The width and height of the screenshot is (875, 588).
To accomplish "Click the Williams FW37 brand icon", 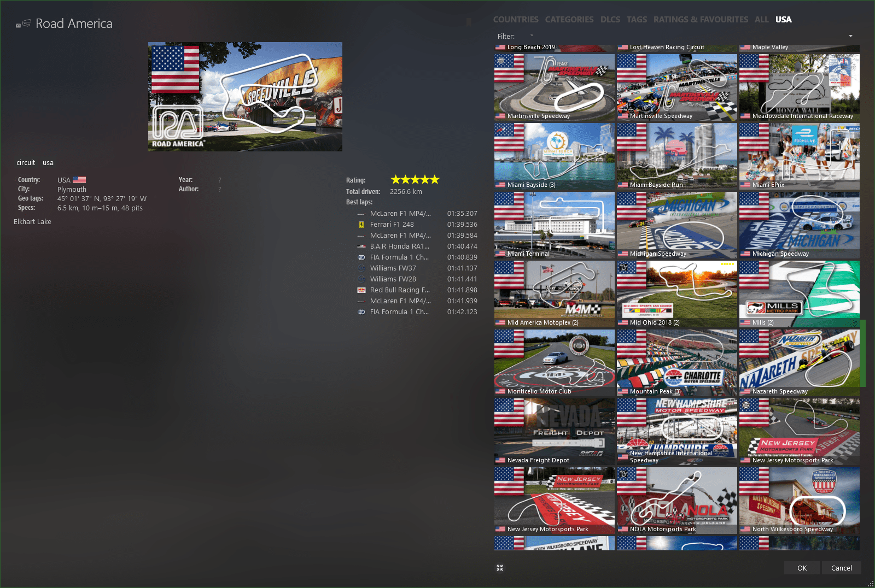I will 361,268.
